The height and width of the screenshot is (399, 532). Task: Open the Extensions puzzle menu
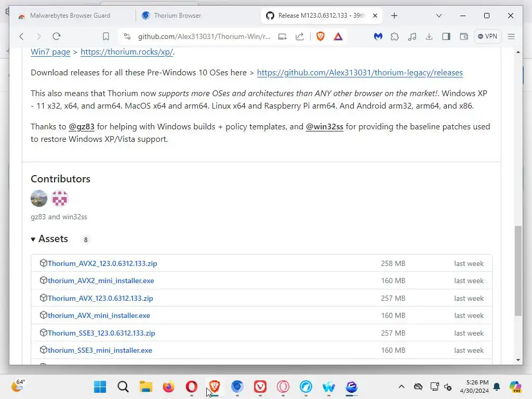[395, 36]
